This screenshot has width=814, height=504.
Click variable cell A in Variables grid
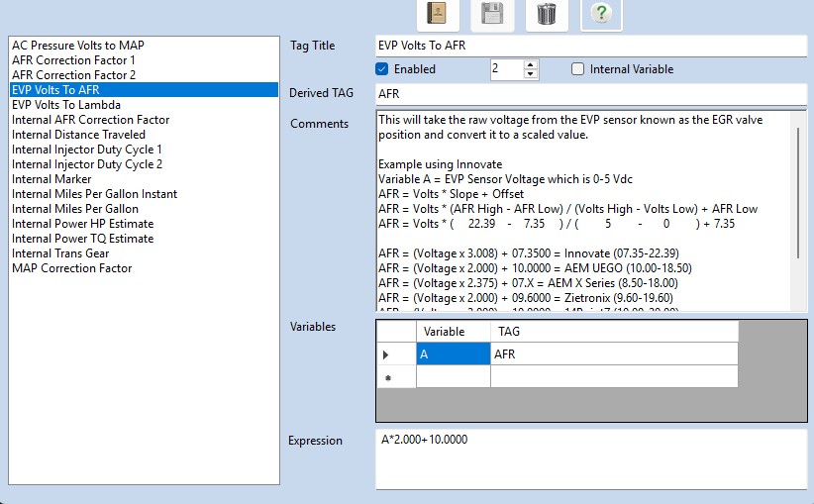point(454,354)
